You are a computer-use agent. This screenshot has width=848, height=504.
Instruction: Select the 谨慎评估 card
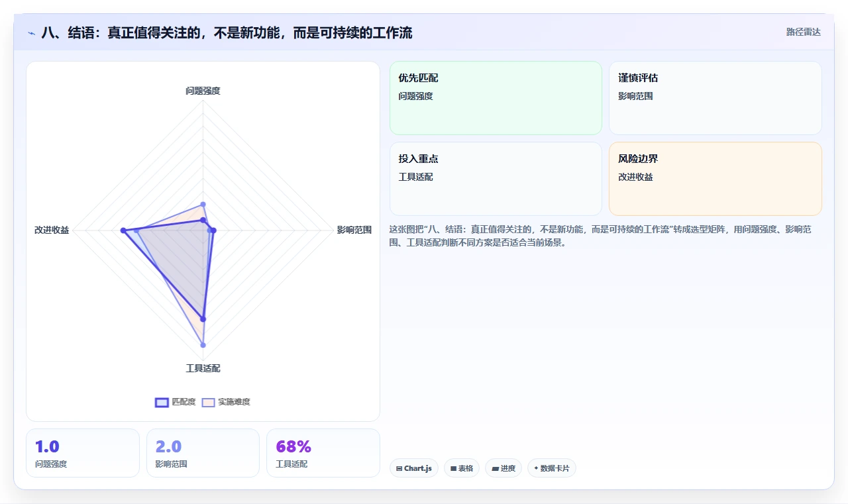[x=715, y=98]
